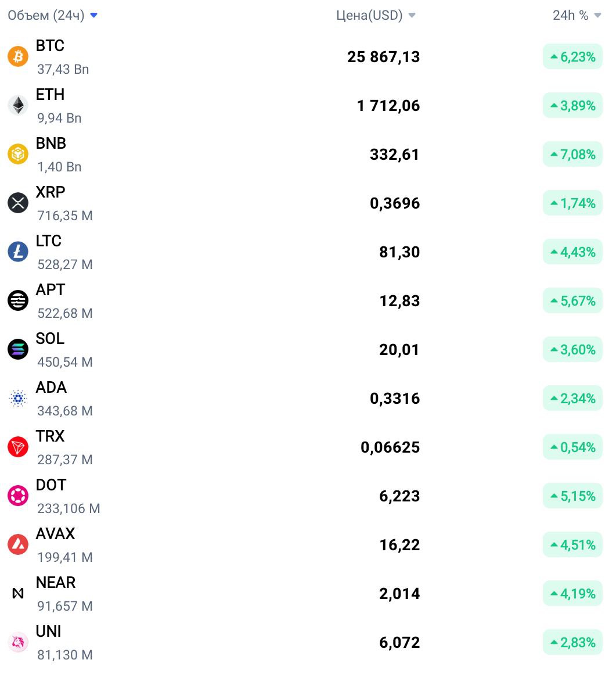This screenshot has width=616, height=692.
Task: Select the Uniswap UNI unicorn icon
Action: [x=18, y=642]
